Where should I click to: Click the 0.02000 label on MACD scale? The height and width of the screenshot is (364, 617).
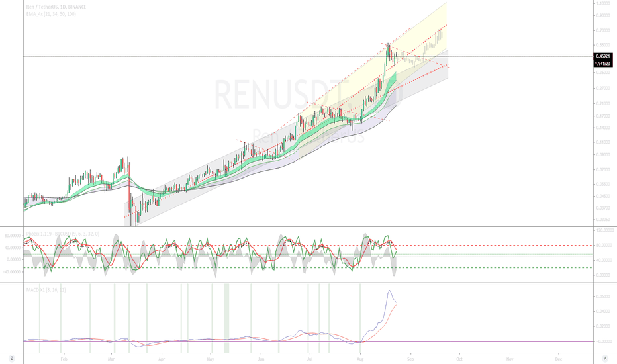tap(605, 326)
